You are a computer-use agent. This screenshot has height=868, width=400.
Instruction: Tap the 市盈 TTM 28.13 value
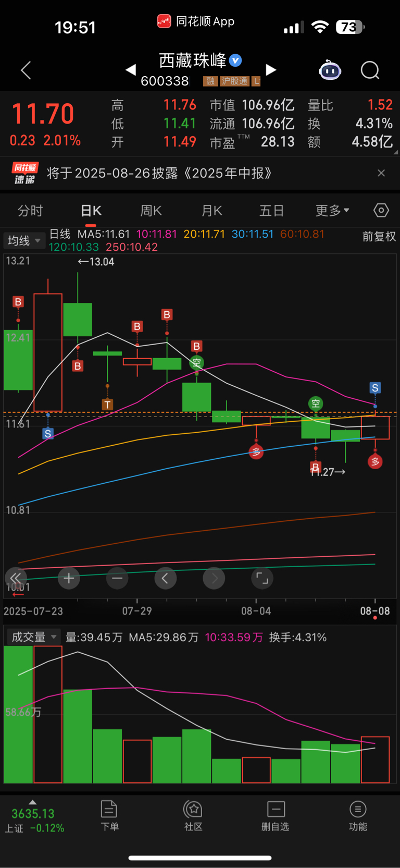tap(278, 142)
